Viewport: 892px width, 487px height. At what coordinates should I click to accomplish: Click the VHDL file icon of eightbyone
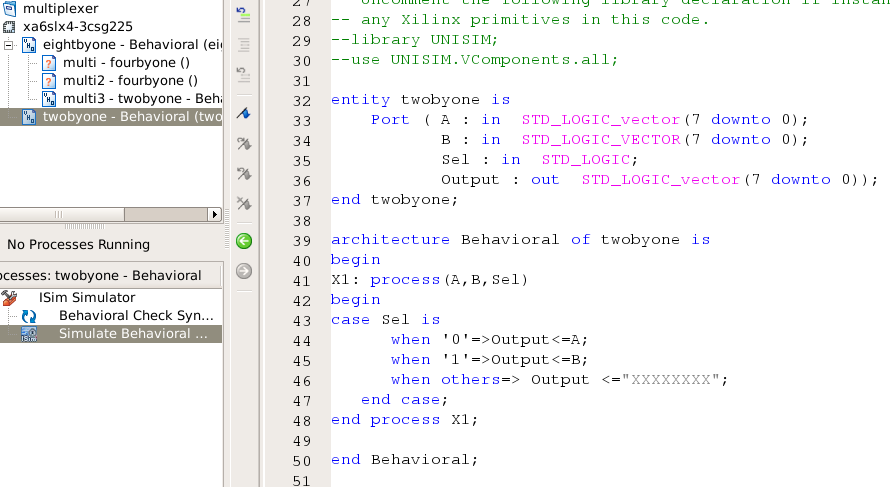tap(29, 44)
